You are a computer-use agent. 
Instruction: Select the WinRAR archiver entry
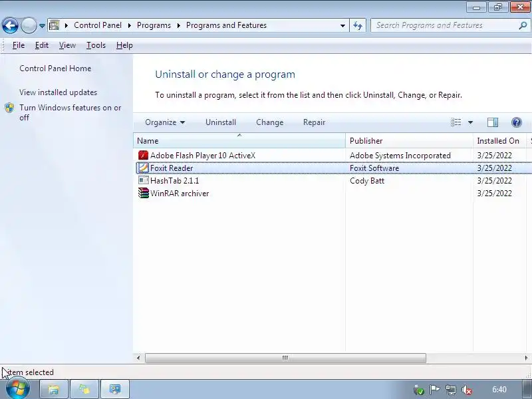tap(180, 194)
